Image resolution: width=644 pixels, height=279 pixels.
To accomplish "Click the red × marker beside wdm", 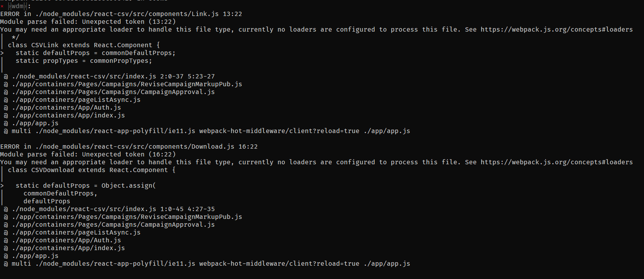I will (x=2, y=6).
